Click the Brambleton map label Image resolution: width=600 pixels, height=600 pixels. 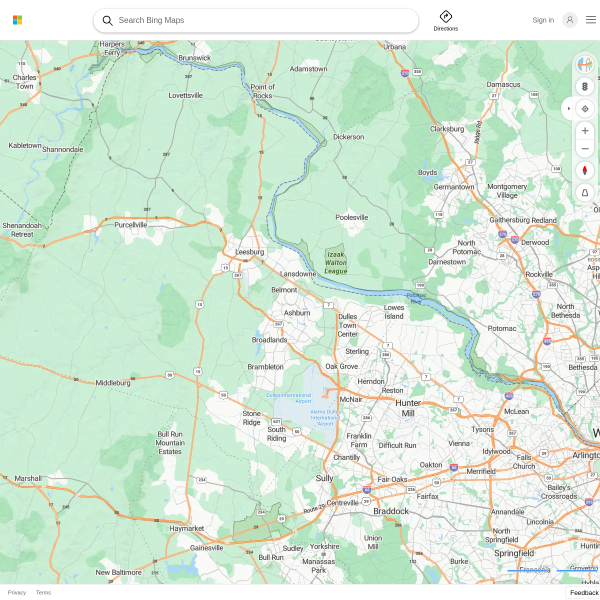[265, 367]
